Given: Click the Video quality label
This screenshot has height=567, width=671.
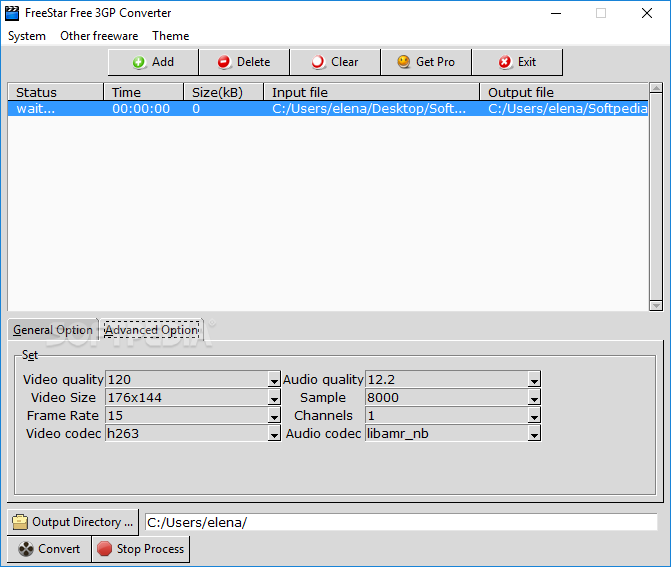Looking at the screenshot, I should coord(63,380).
